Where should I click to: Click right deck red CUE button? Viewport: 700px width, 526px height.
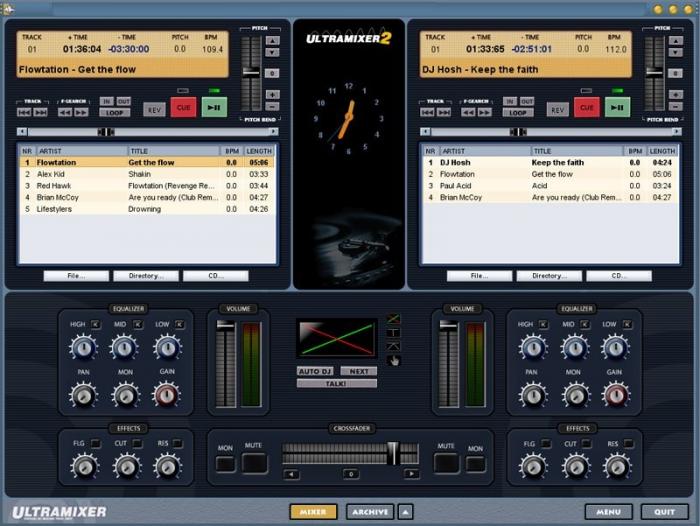pos(587,107)
